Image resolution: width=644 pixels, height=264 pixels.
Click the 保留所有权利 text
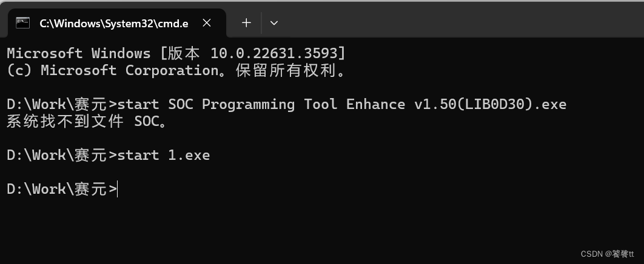290,70
